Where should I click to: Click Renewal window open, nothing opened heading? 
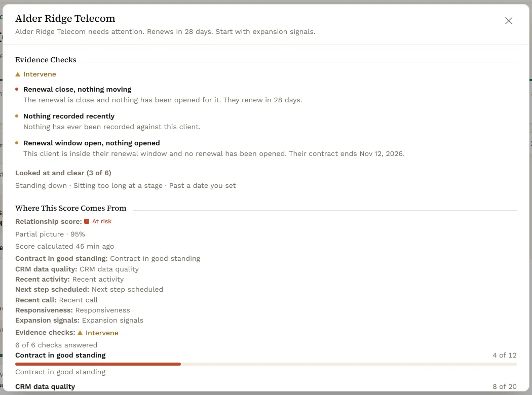click(x=92, y=143)
